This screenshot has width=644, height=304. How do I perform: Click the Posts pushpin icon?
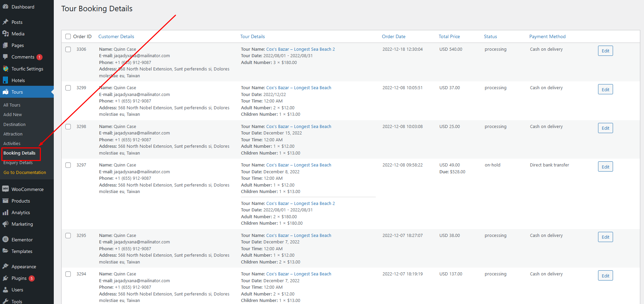pos(5,22)
